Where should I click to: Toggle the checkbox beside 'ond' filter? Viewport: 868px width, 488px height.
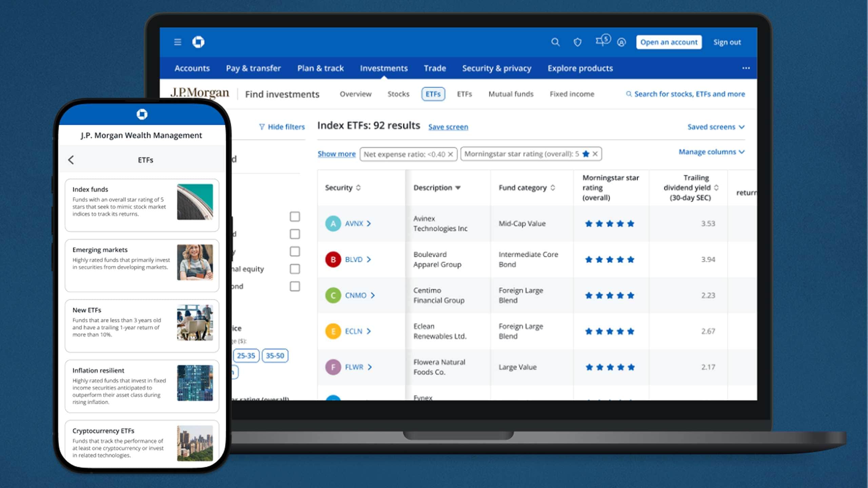tap(295, 286)
